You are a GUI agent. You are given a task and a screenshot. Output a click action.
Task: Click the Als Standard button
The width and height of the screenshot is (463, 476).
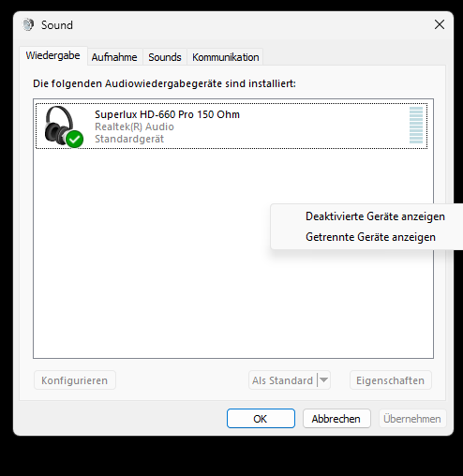tap(283, 380)
